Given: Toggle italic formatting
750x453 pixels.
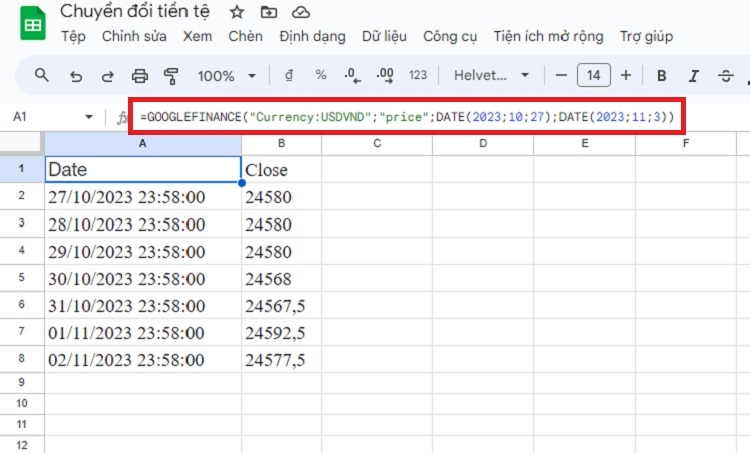Looking at the screenshot, I should tap(694, 76).
